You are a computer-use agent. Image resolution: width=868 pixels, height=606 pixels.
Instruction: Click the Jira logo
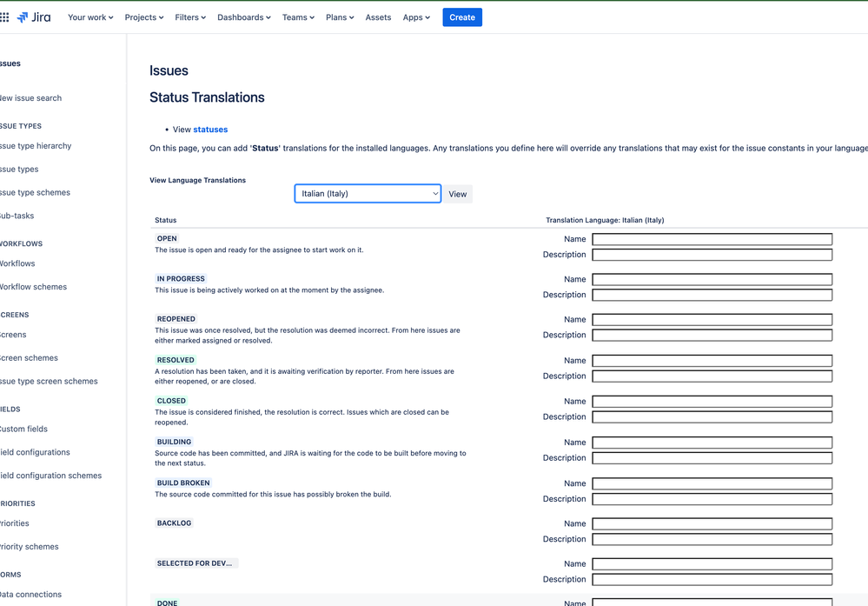point(34,17)
